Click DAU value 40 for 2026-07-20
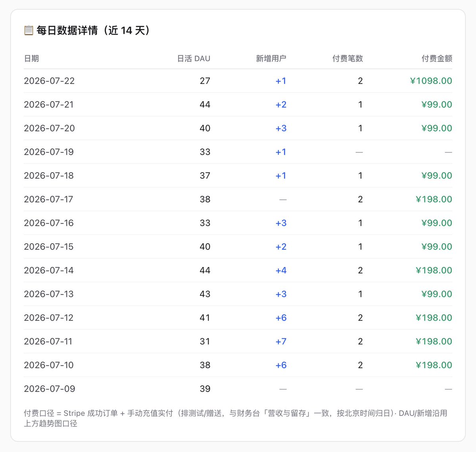 tap(205, 128)
